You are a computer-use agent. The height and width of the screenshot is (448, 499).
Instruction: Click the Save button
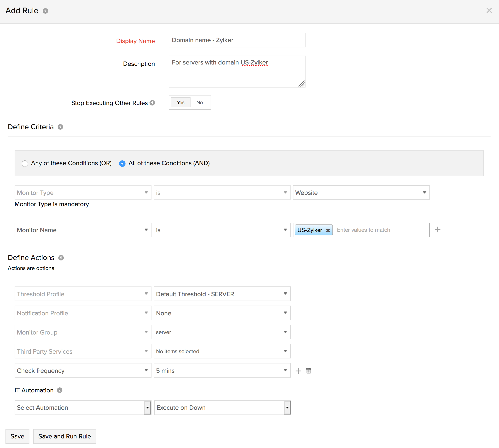[x=17, y=436]
